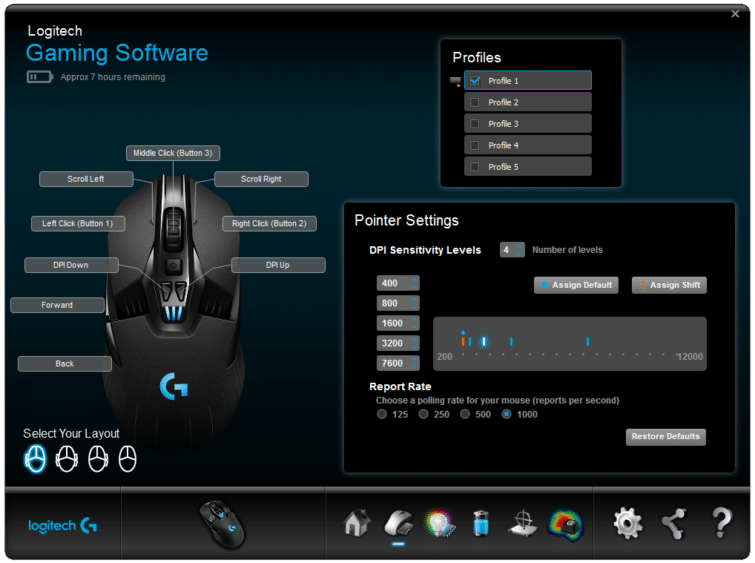Click the share icon
The image size is (755, 563).
pos(674,524)
